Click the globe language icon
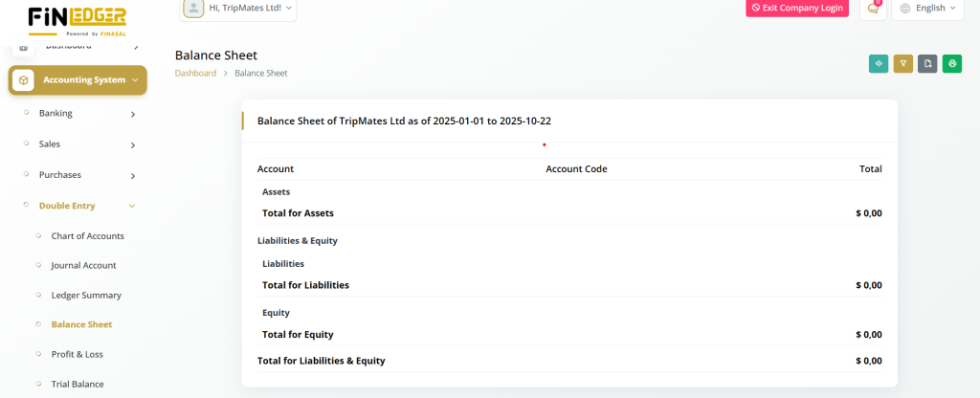Viewport: 980px width, 398px height. pyautogui.click(x=904, y=9)
